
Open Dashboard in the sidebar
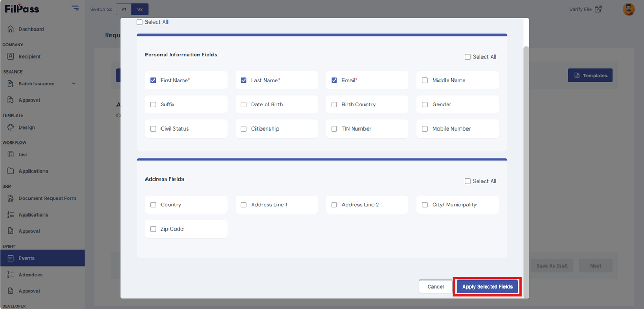click(42, 29)
